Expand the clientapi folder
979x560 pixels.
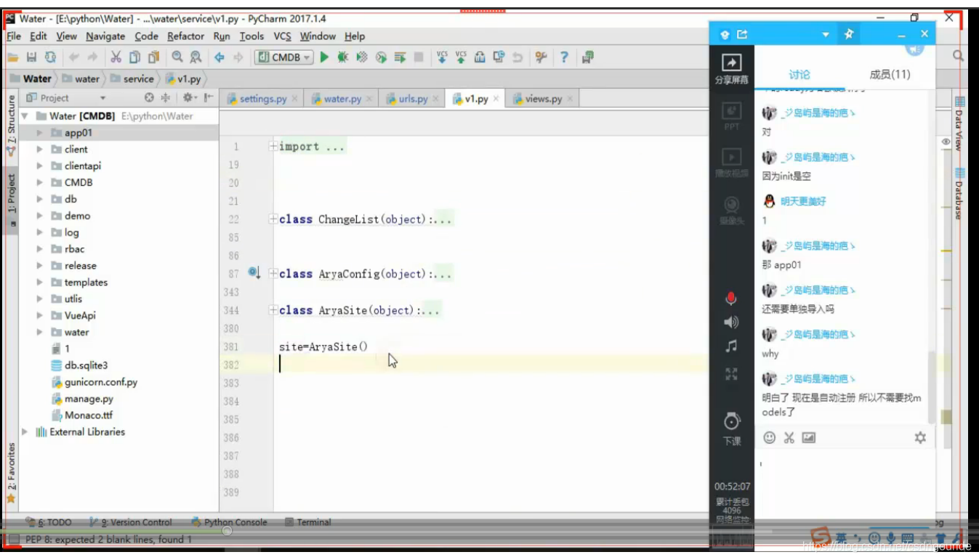39,166
